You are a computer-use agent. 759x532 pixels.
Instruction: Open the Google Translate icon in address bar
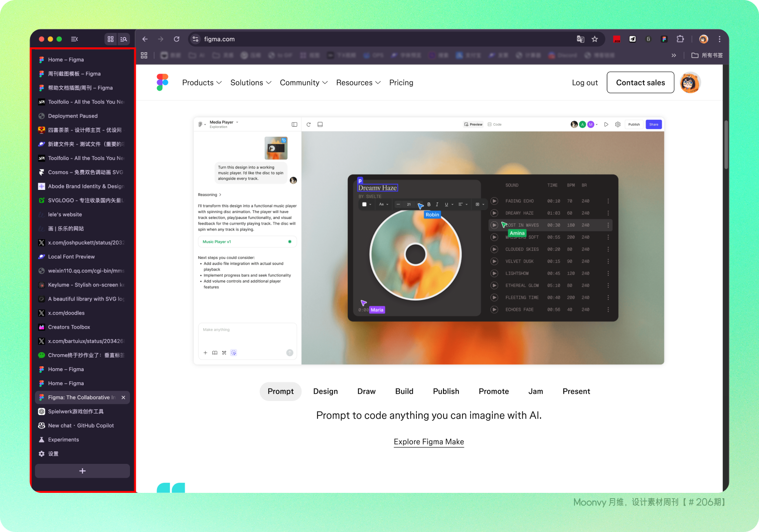coord(580,39)
